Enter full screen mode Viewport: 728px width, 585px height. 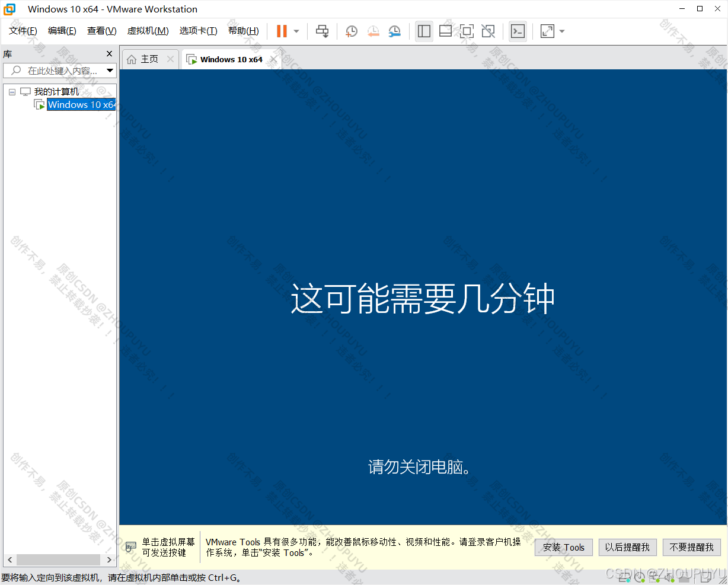pos(467,31)
